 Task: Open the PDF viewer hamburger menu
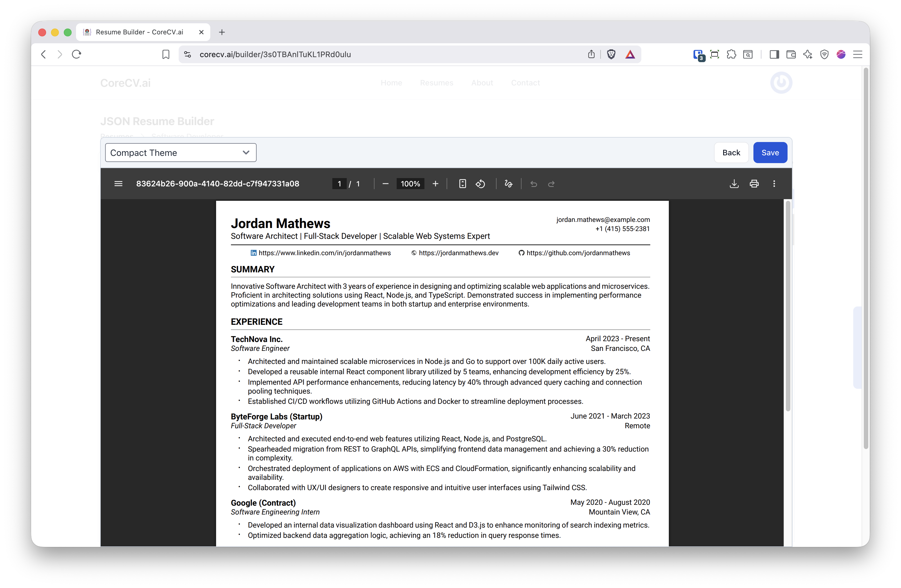click(x=118, y=184)
